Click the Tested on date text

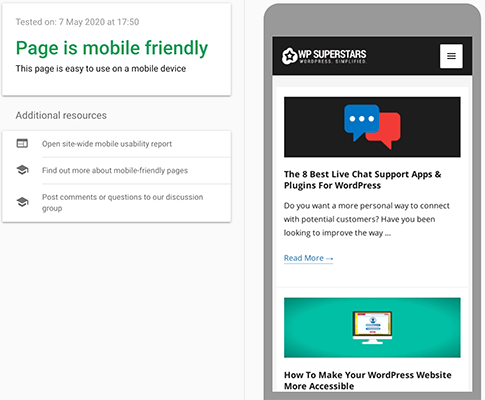pos(77,22)
